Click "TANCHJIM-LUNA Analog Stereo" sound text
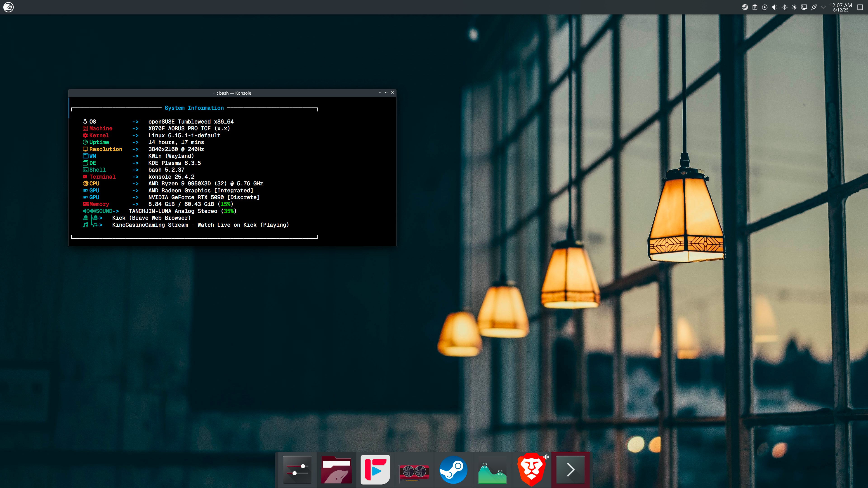868x488 pixels. coord(173,211)
